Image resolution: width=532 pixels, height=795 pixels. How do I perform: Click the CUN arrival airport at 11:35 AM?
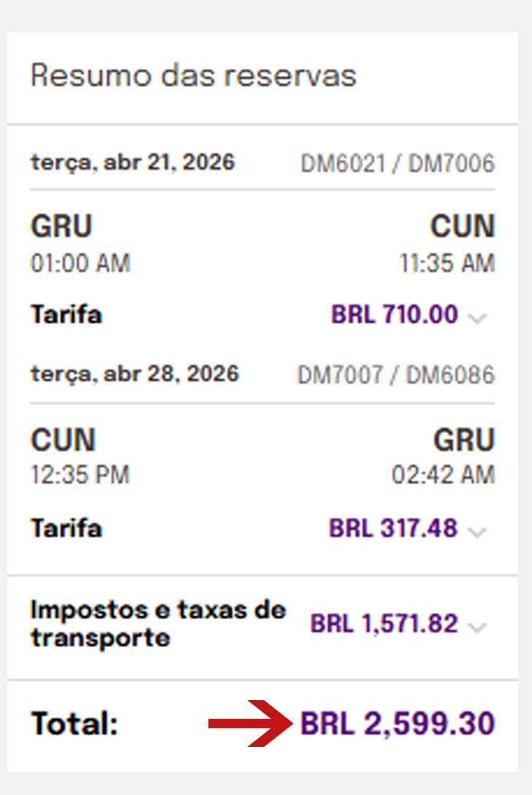[x=463, y=225]
